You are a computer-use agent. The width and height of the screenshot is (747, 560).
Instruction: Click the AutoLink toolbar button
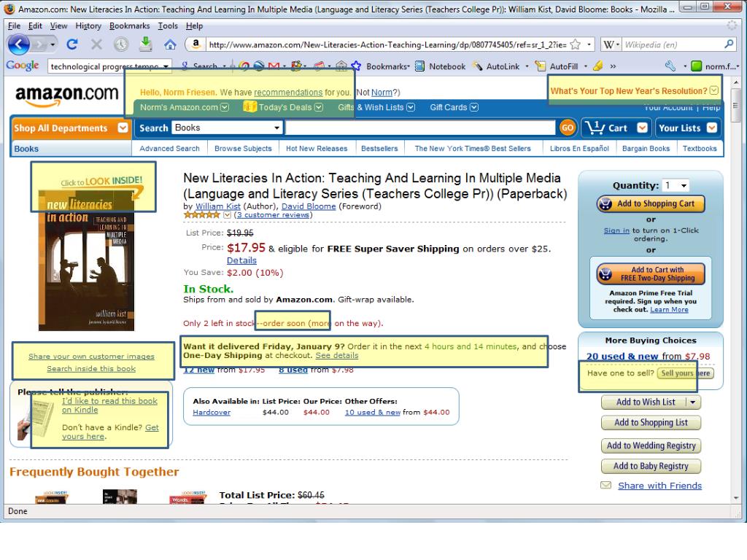pyautogui.click(x=496, y=66)
